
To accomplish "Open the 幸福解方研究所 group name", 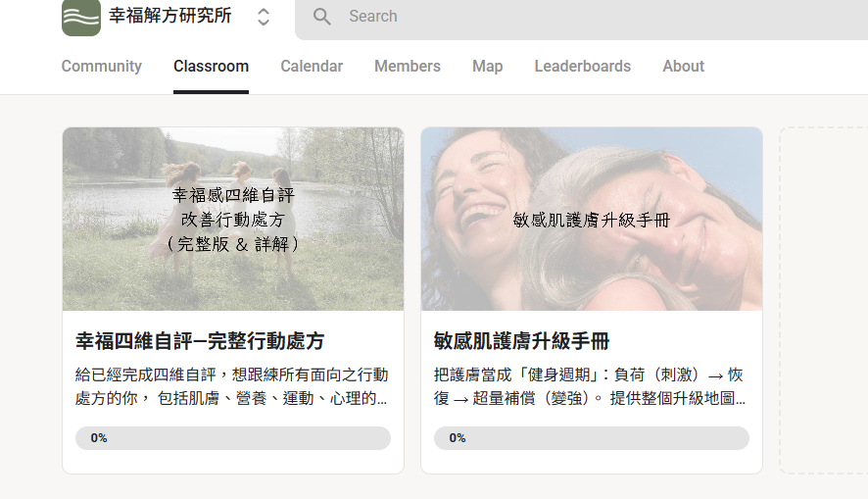I will (169, 16).
